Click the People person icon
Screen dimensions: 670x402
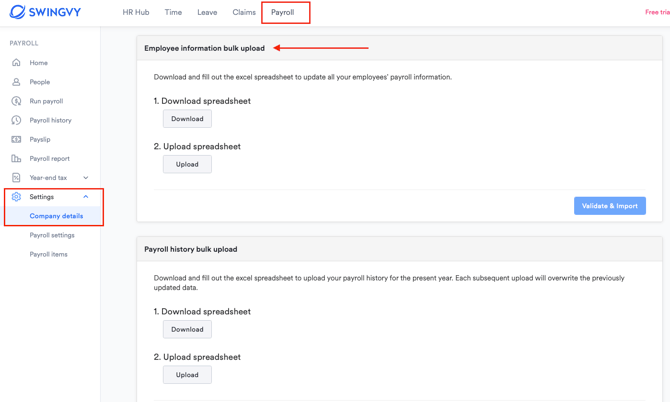[16, 82]
